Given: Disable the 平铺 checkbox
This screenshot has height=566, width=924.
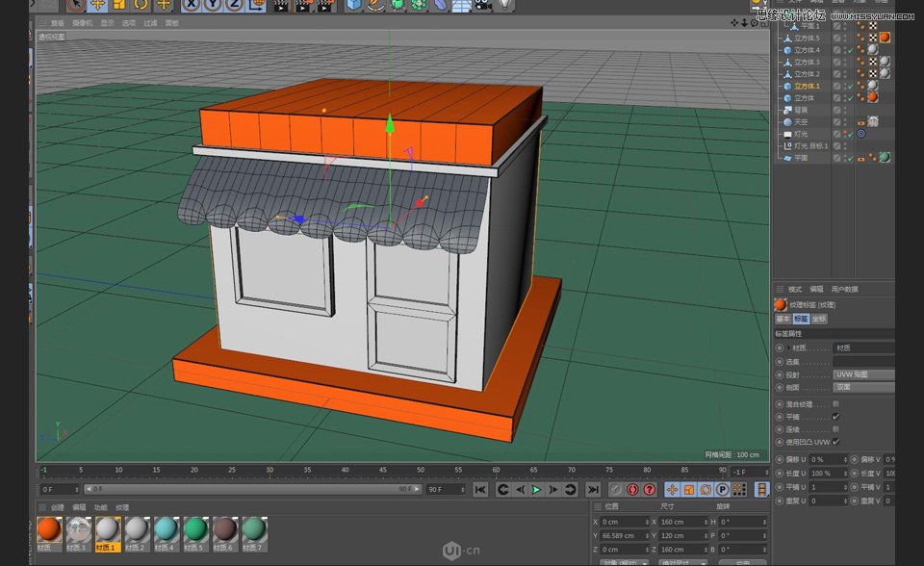Looking at the screenshot, I should pos(836,417).
